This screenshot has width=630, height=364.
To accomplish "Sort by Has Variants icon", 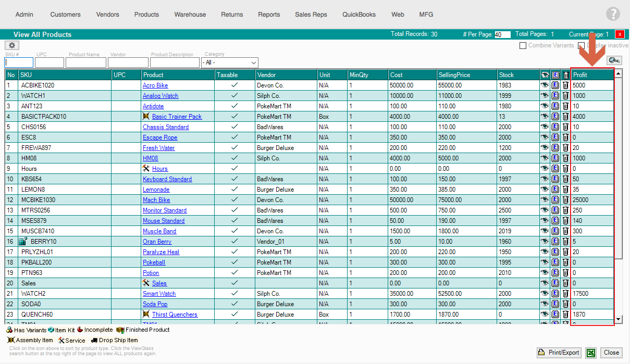I will [9, 330].
